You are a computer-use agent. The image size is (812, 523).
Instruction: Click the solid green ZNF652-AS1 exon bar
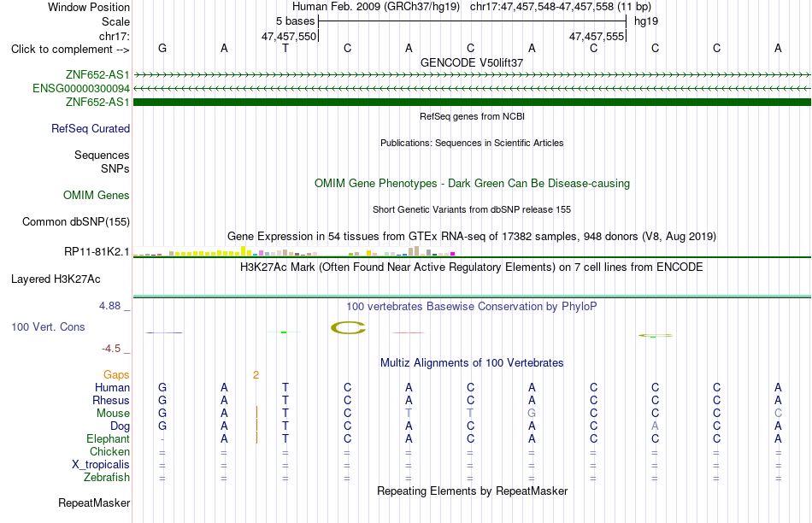click(472, 102)
